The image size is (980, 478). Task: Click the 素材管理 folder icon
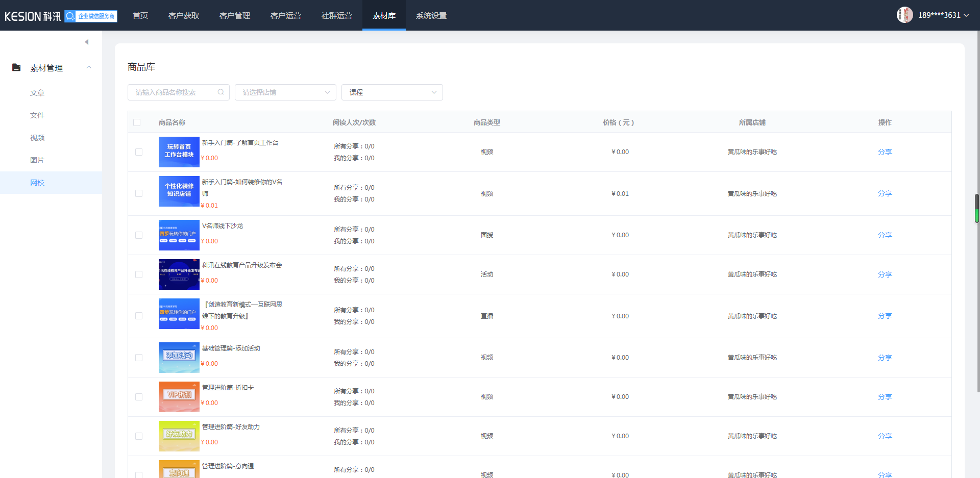16,67
